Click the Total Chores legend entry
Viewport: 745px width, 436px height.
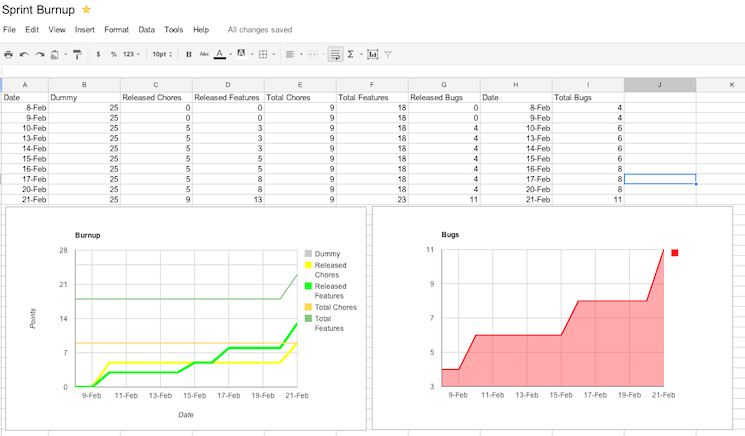331,307
